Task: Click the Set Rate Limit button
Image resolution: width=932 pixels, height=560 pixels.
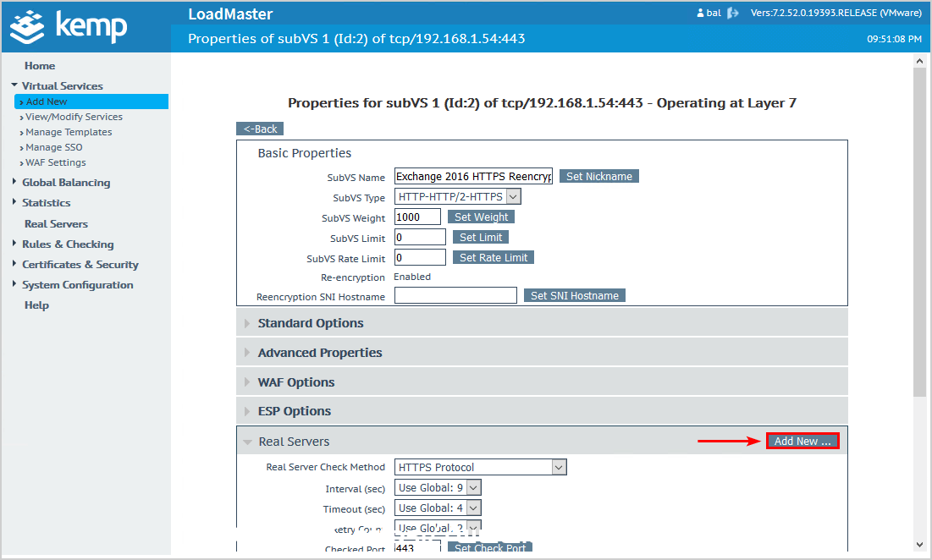Action: [x=494, y=257]
